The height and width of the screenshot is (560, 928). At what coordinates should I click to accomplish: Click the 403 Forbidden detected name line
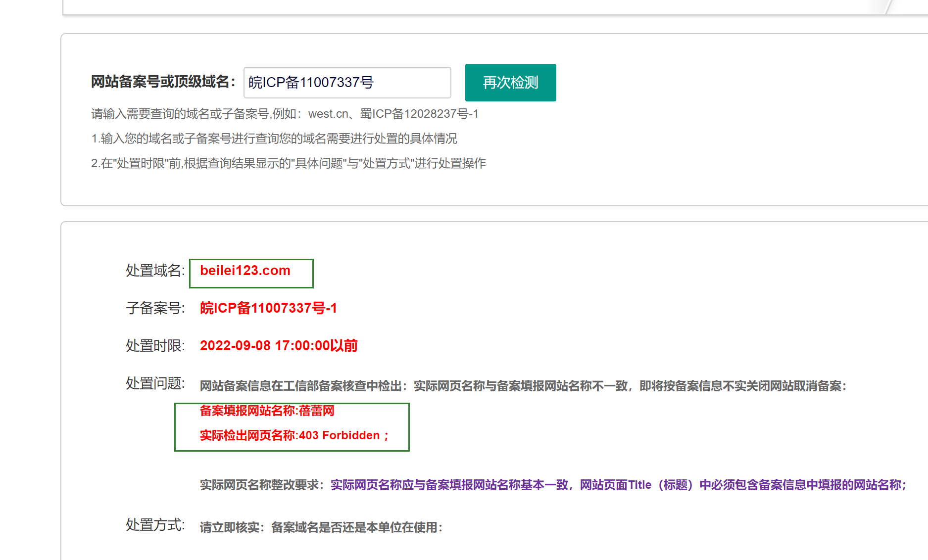click(x=294, y=436)
